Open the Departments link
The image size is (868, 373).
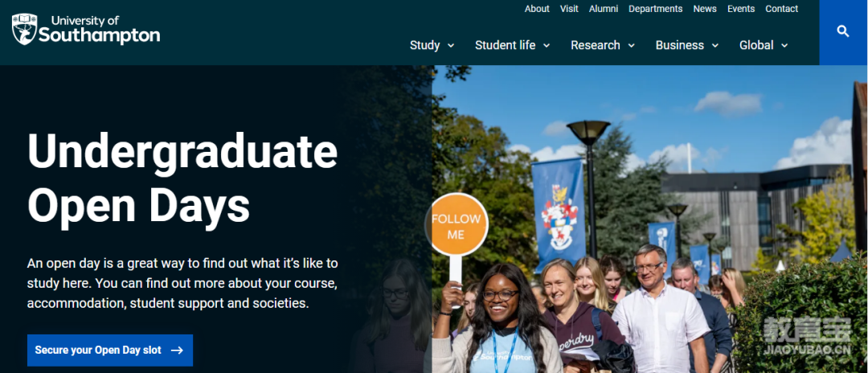click(x=656, y=9)
